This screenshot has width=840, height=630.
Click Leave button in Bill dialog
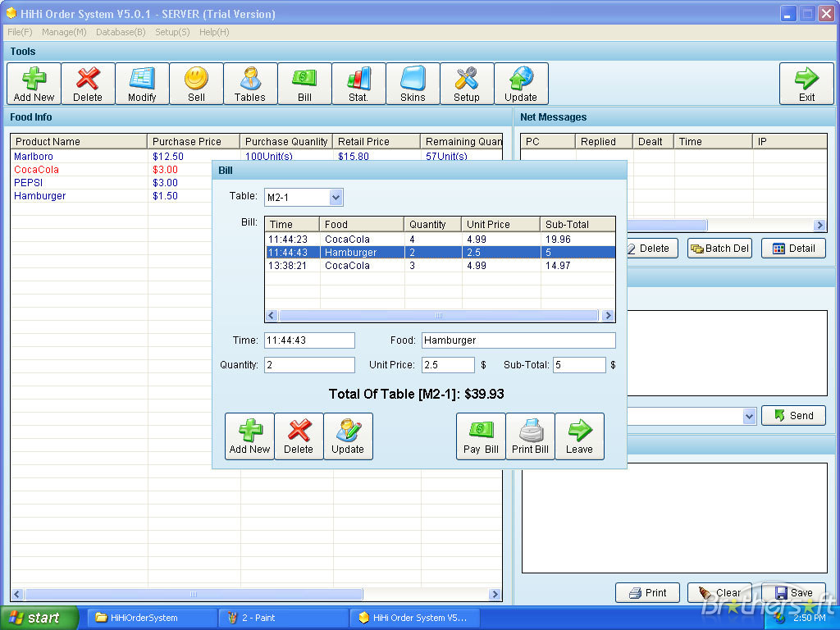[x=580, y=436]
